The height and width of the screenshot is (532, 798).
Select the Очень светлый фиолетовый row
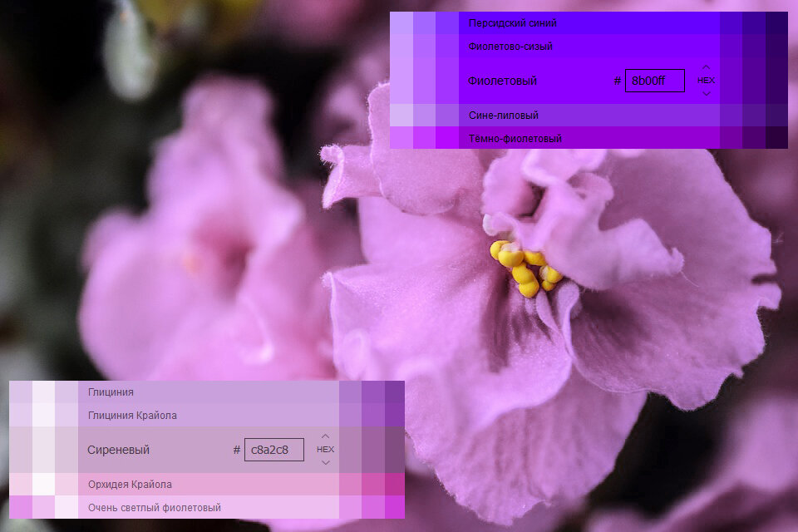pos(207,508)
